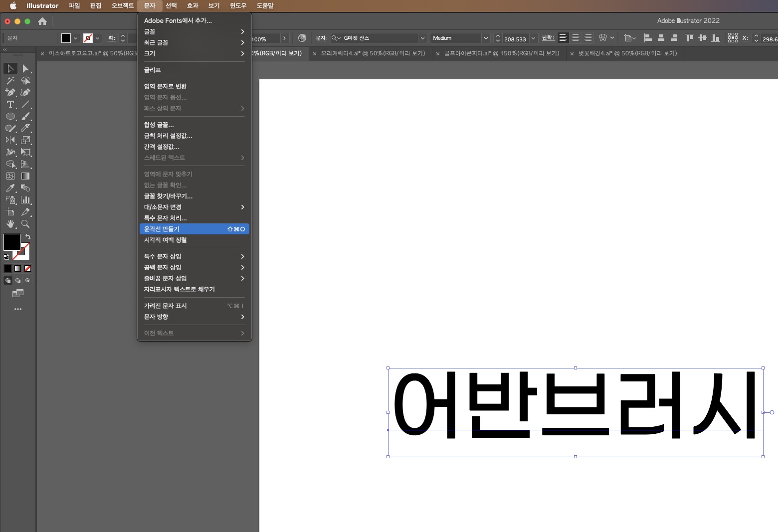Select the Eyedropper tool

coord(10,188)
